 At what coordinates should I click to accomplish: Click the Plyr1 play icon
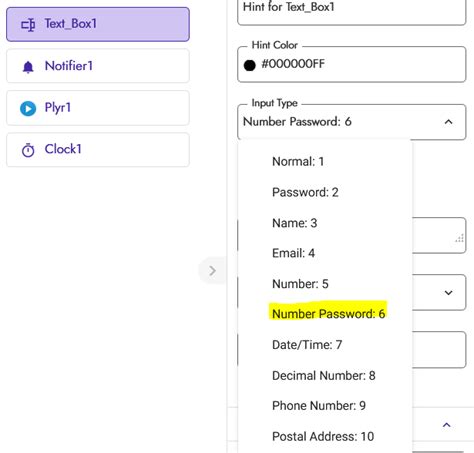tap(28, 109)
